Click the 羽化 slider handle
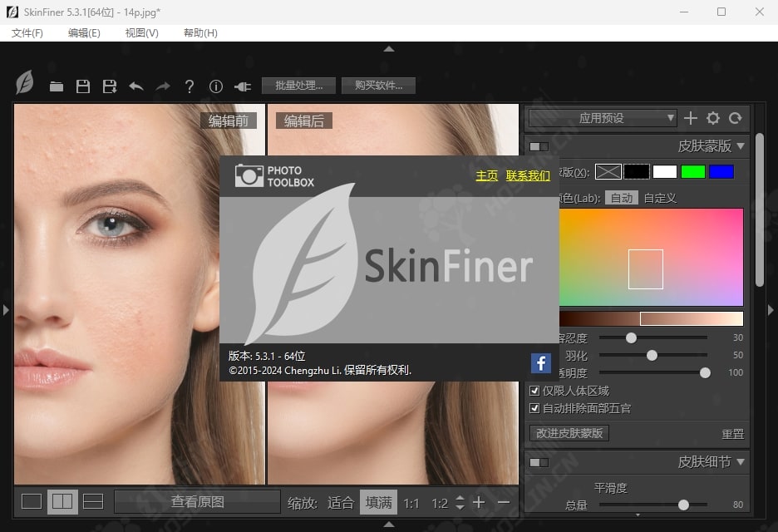The image size is (778, 532). click(652, 355)
